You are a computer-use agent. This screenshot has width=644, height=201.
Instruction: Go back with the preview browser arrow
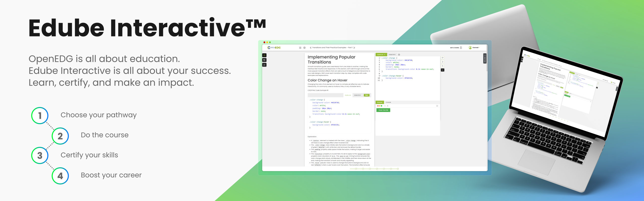tap(385, 106)
